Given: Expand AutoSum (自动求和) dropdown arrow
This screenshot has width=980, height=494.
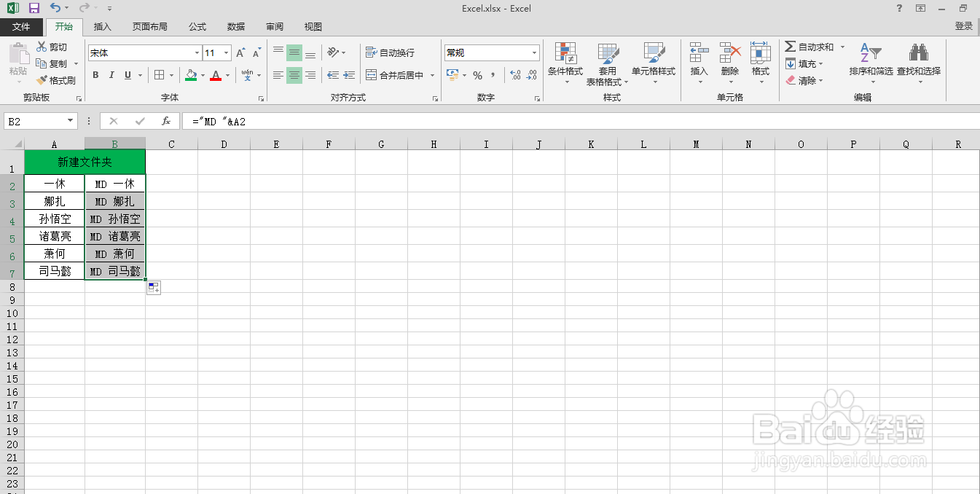Looking at the screenshot, I should [x=842, y=47].
